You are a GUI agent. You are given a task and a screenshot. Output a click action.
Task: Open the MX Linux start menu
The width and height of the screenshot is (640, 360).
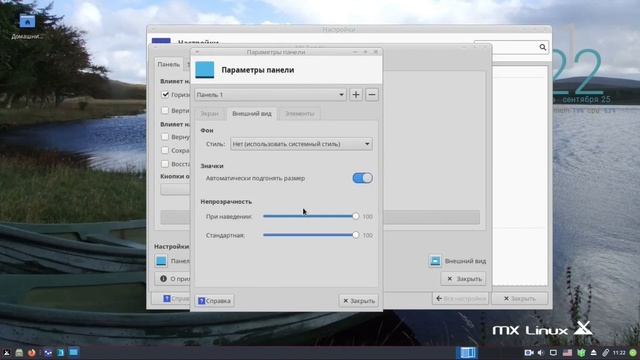[x=7, y=353]
